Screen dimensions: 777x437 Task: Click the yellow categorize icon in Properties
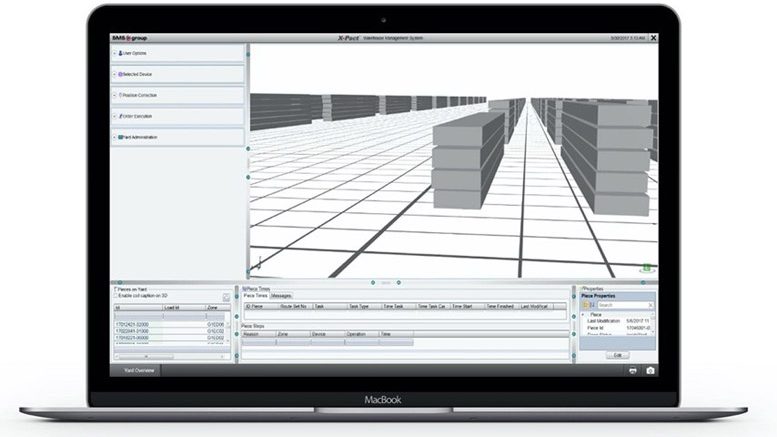coord(584,304)
